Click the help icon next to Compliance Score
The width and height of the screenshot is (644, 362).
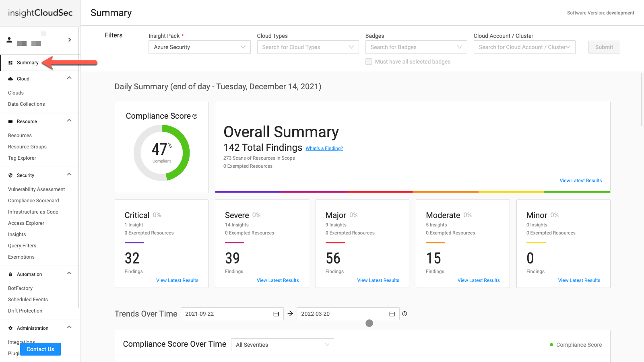pos(195,116)
